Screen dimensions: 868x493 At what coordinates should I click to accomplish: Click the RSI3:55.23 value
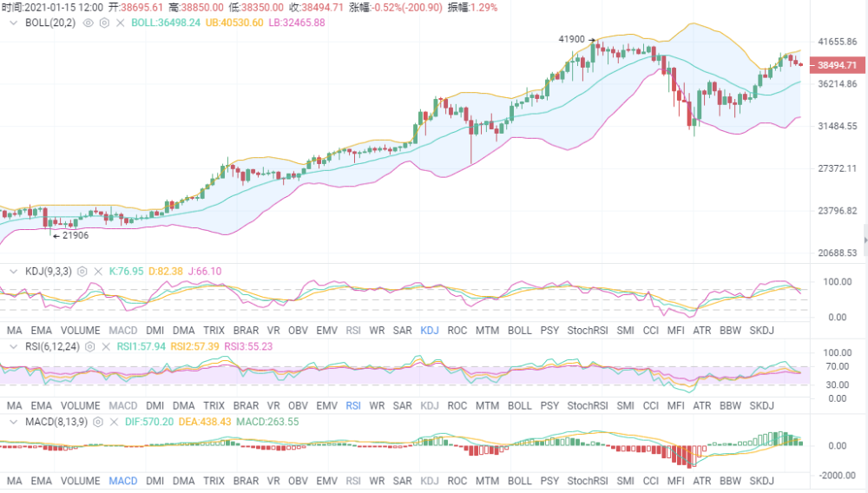point(248,346)
